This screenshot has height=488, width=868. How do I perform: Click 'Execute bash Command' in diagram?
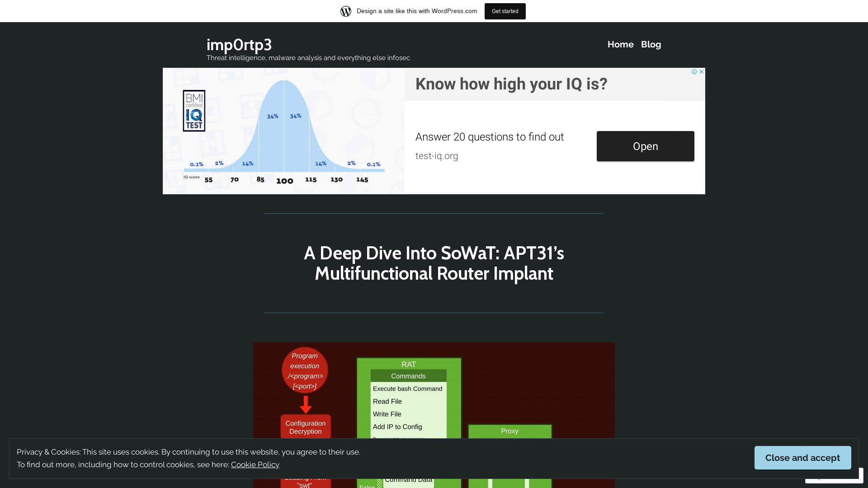pyautogui.click(x=407, y=389)
